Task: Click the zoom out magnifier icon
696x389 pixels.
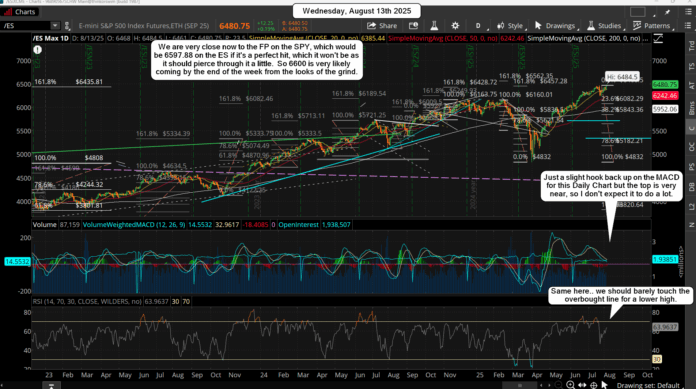Action: click(559, 385)
